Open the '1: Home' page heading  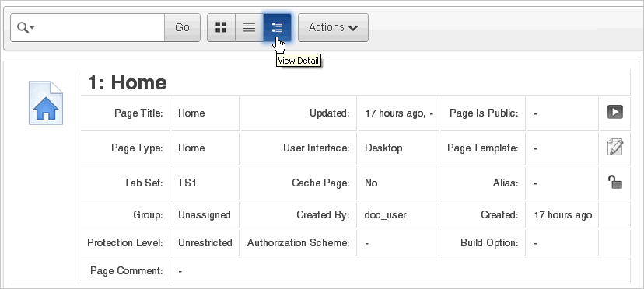(127, 82)
